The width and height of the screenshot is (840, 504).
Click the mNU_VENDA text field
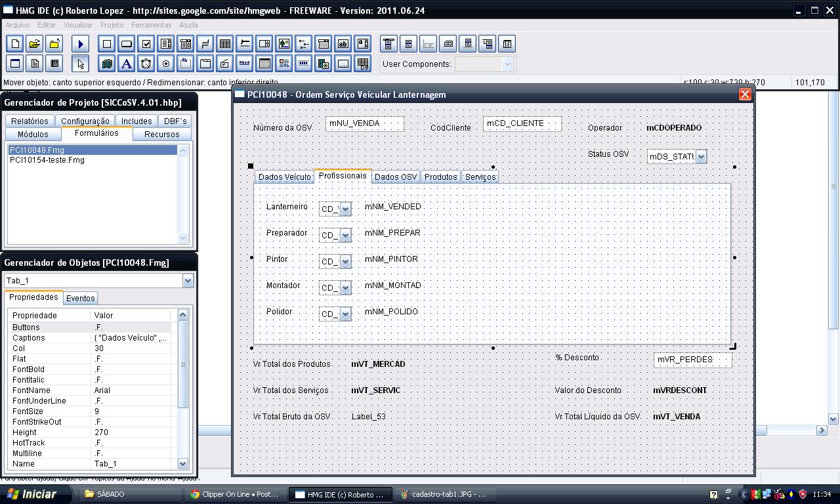tap(364, 123)
